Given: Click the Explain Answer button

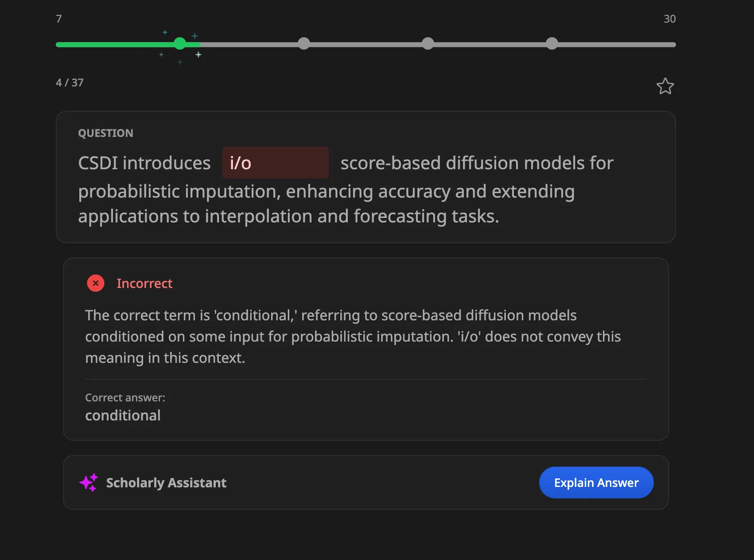Looking at the screenshot, I should 596,482.
